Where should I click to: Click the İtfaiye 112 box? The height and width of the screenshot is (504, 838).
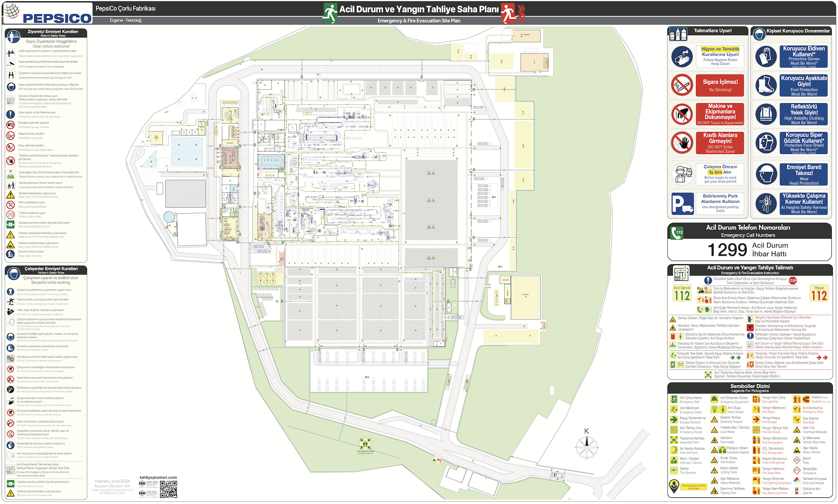click(818, 294)
